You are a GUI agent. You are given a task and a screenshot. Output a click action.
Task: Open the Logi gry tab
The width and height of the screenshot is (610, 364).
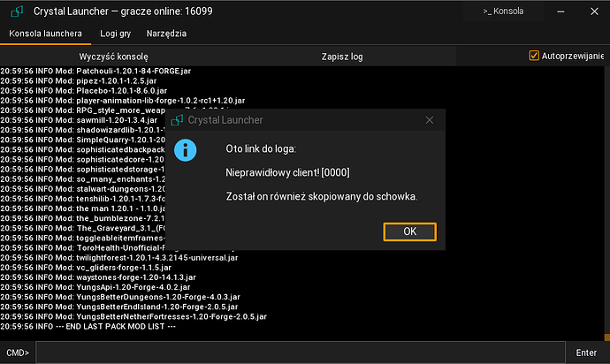(x=116, y=34)
